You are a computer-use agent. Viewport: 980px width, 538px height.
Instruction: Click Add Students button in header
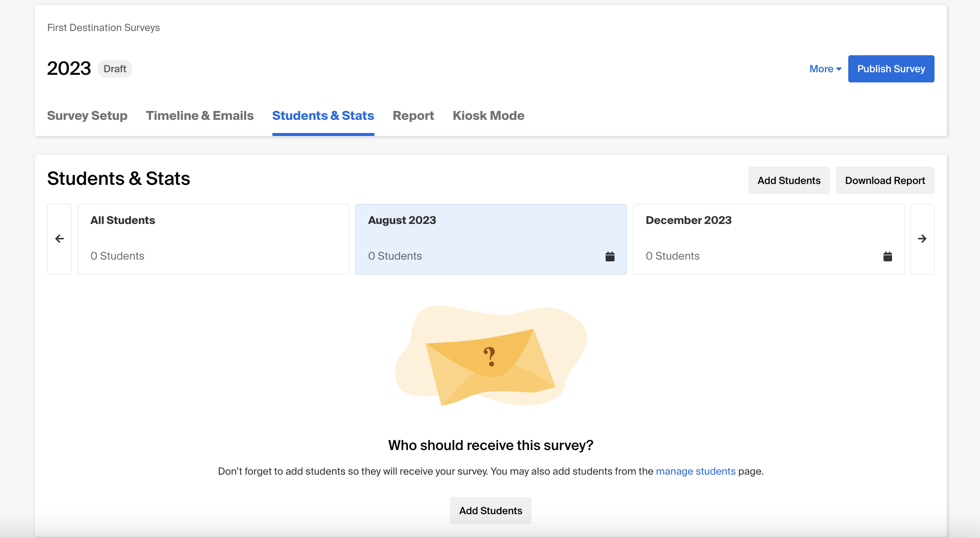click(x=789, y=181)
